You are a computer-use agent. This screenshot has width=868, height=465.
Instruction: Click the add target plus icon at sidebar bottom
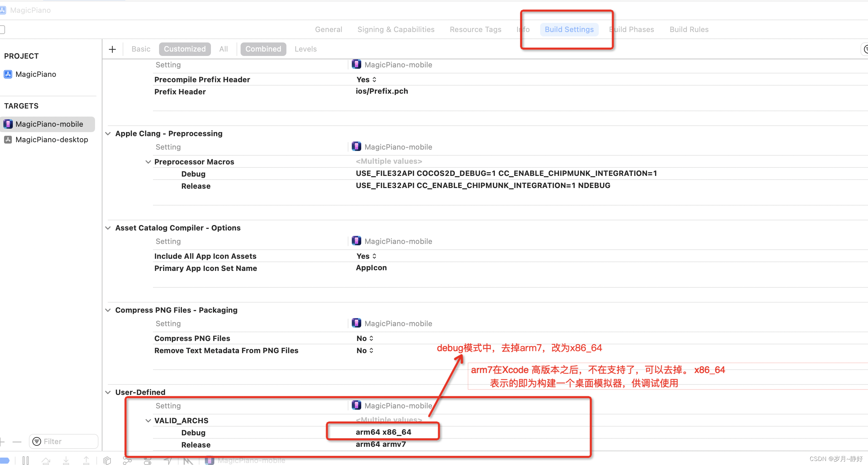(x=2, y=441)
